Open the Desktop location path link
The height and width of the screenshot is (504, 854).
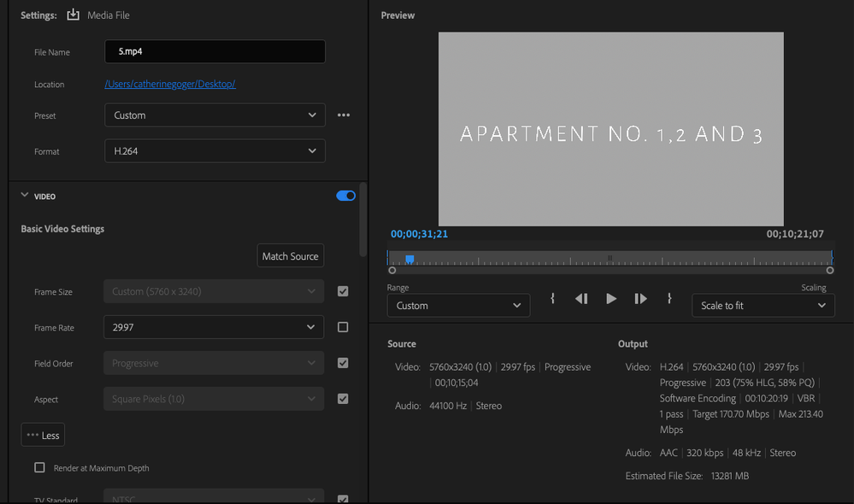[x=169, y=85]
